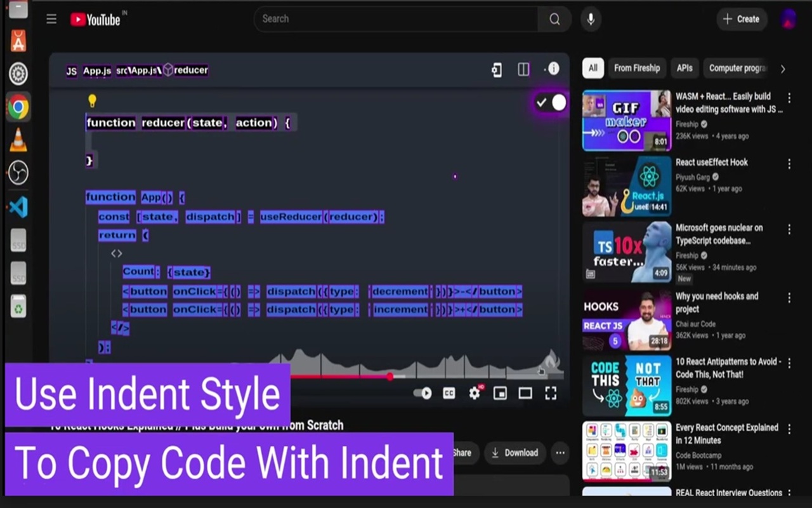Viewport: 812px width, 508px height.
Task: Open options for the WASM + React video
Action: coord(789,98)
